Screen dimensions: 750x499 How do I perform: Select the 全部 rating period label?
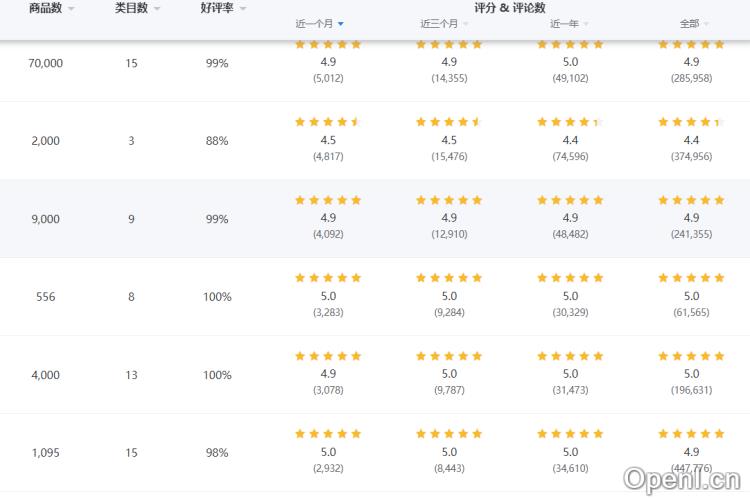point(689,23)
